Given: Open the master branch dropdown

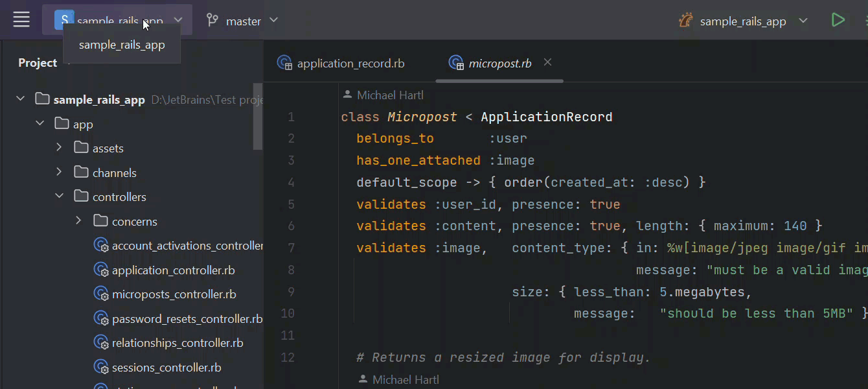Looking at the screenshot, I should click(243, 21).
